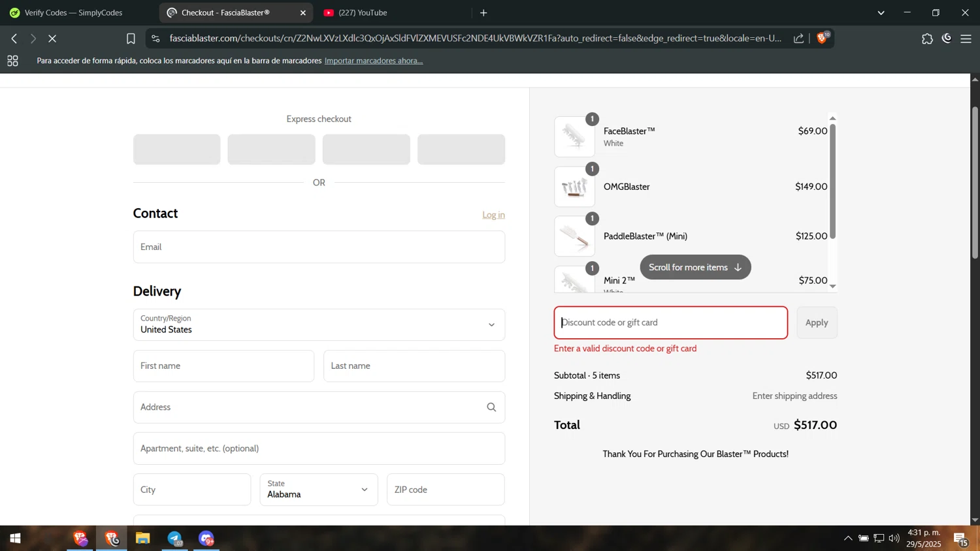Open Brave browser in taskbar
Viewport: 980px width, 551px height.
coord(112,539)
